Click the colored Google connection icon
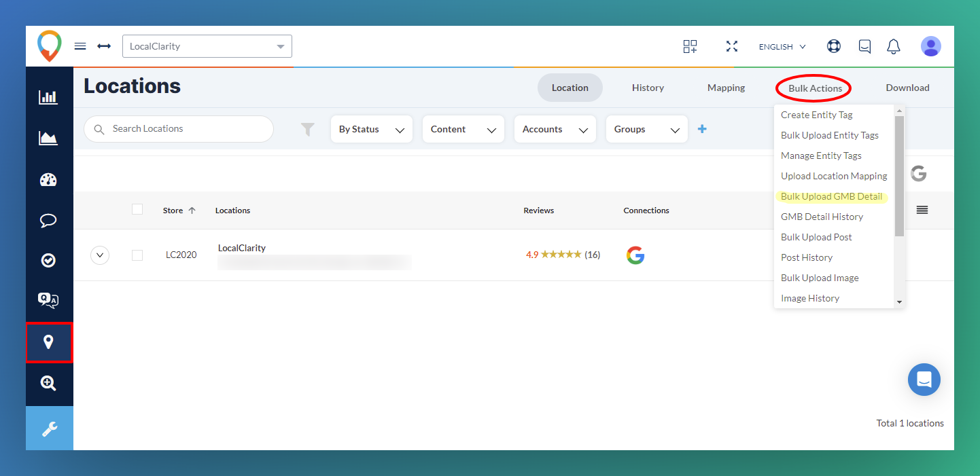Viewport: 980px width, 476px height. [635, 255]
